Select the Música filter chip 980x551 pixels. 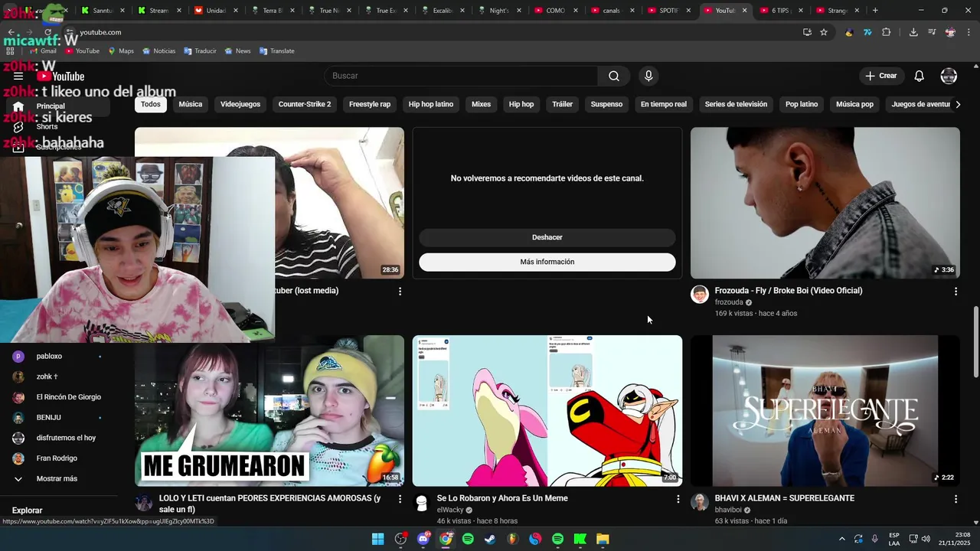191,104
